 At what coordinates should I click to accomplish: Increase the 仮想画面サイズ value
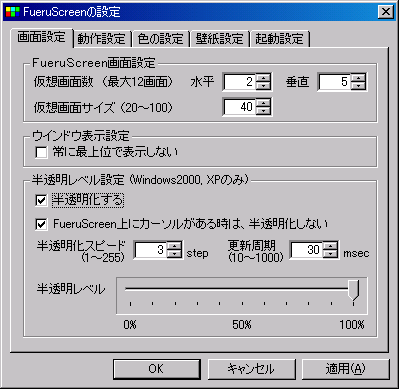click(263, 103)
